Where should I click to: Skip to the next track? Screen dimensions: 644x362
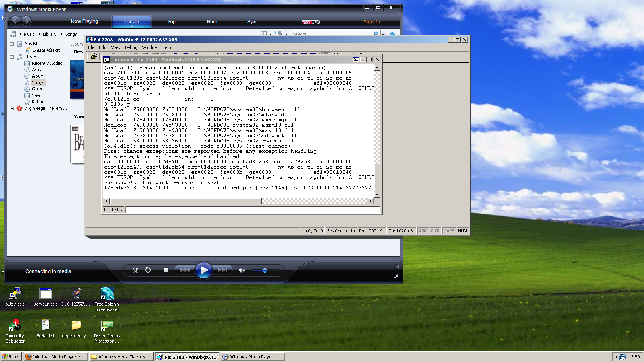coord(223,270)
